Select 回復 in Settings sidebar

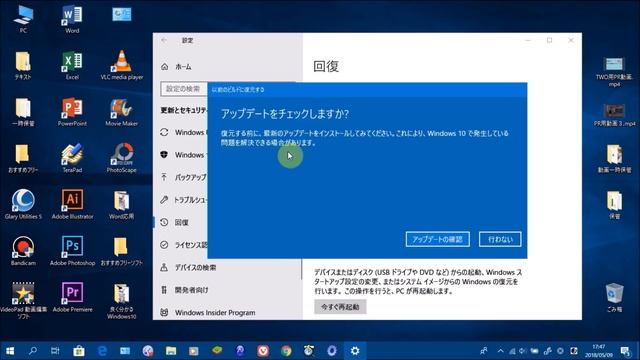point(182,222)
